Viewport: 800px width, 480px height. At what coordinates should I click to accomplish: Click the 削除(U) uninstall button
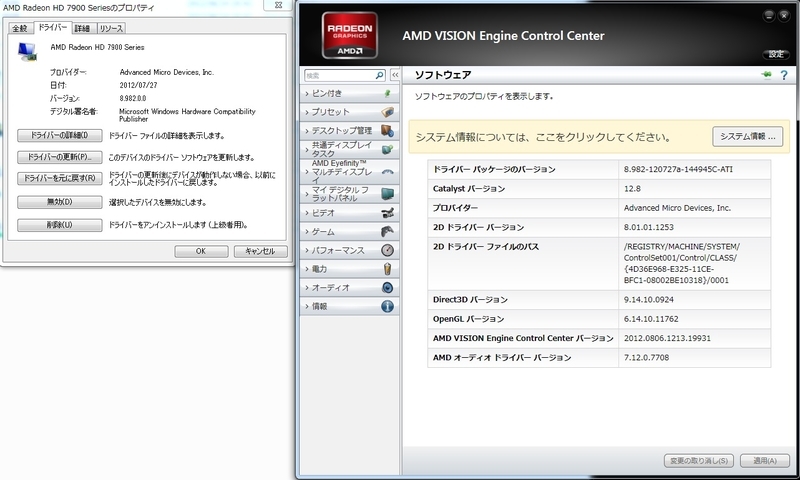point(60,225)
